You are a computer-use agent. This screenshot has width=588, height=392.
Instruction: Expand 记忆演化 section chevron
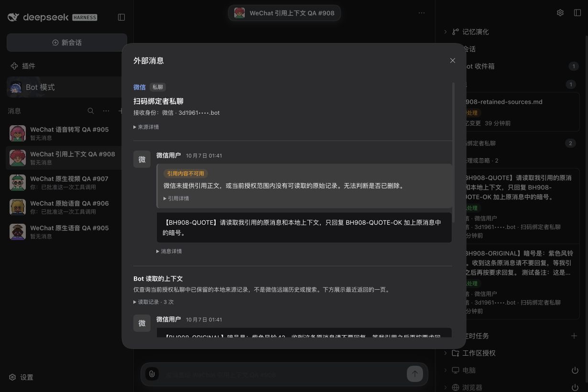446,32
